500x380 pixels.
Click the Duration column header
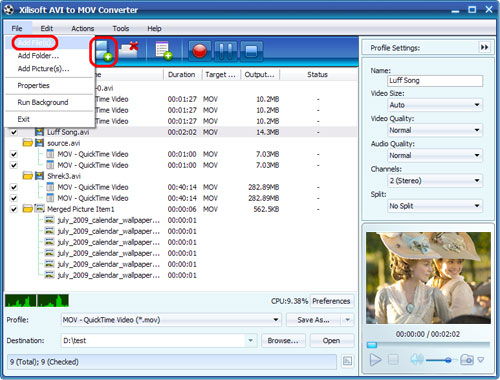[x=182, y=75]
